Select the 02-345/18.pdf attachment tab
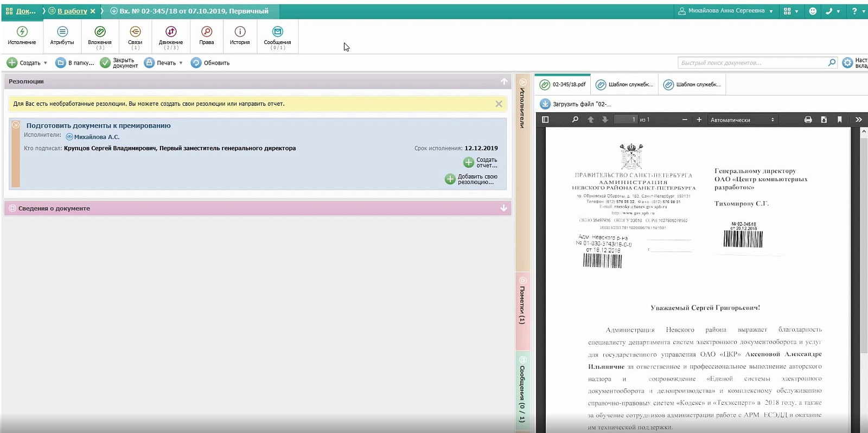The image size is (868, 433). pos(563,85)
